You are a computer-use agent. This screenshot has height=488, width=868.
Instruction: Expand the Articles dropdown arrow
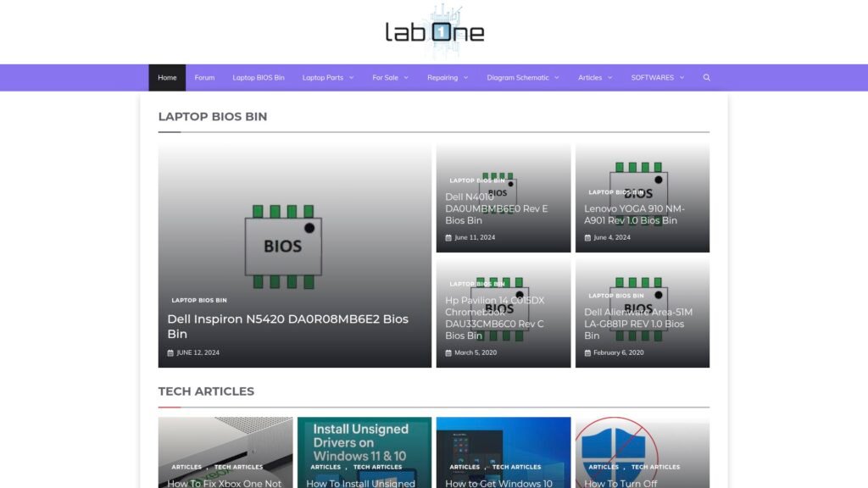pyautogui.click(x=609, y=78)
